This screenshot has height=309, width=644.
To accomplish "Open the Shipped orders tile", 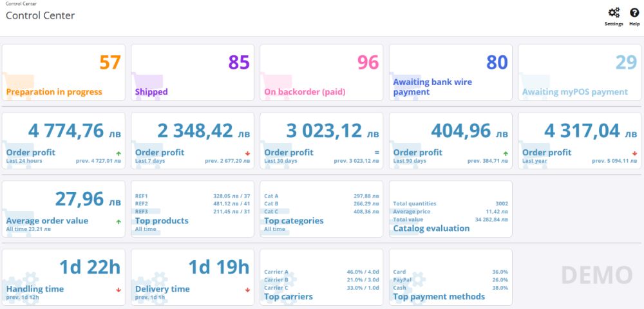I will pyautogui.click(x=193, y=72).
